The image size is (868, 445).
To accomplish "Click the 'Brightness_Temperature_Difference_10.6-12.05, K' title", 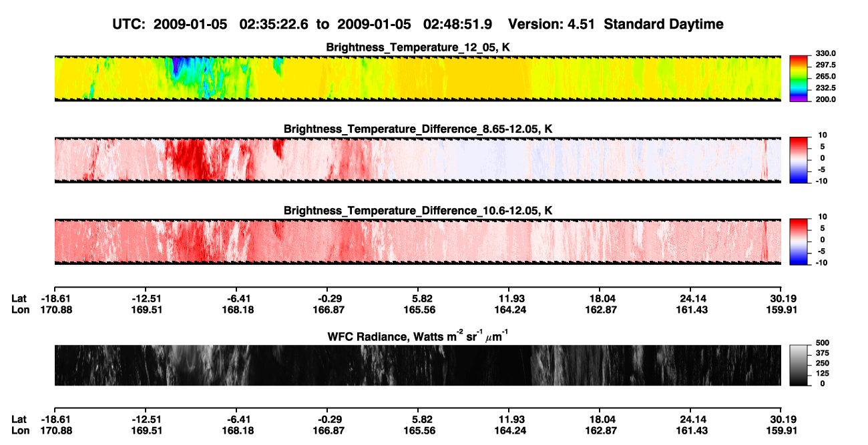I will pos(418,211).
